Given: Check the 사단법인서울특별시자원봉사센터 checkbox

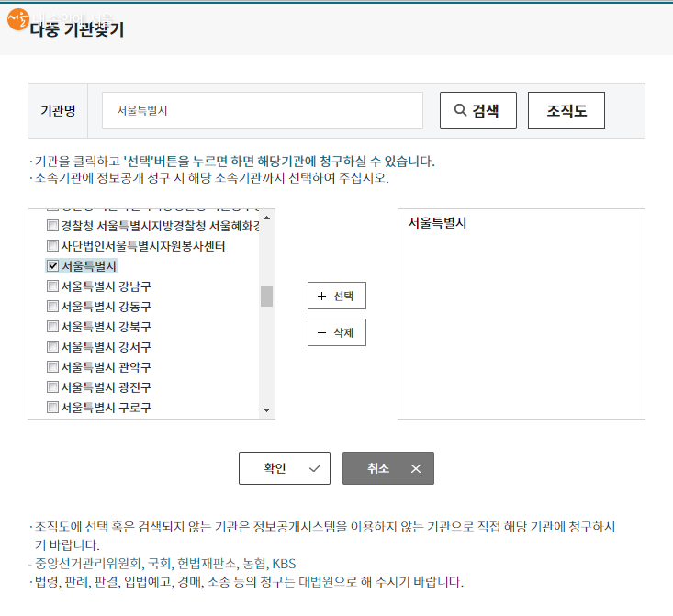Looking at the screenshot, I should [52, 246].
